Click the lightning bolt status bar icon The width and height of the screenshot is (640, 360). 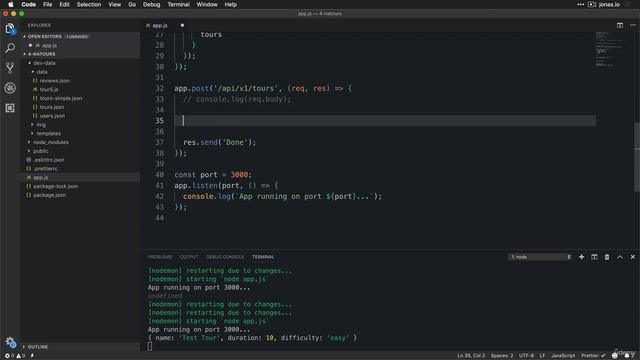click(x=32, y=356)
